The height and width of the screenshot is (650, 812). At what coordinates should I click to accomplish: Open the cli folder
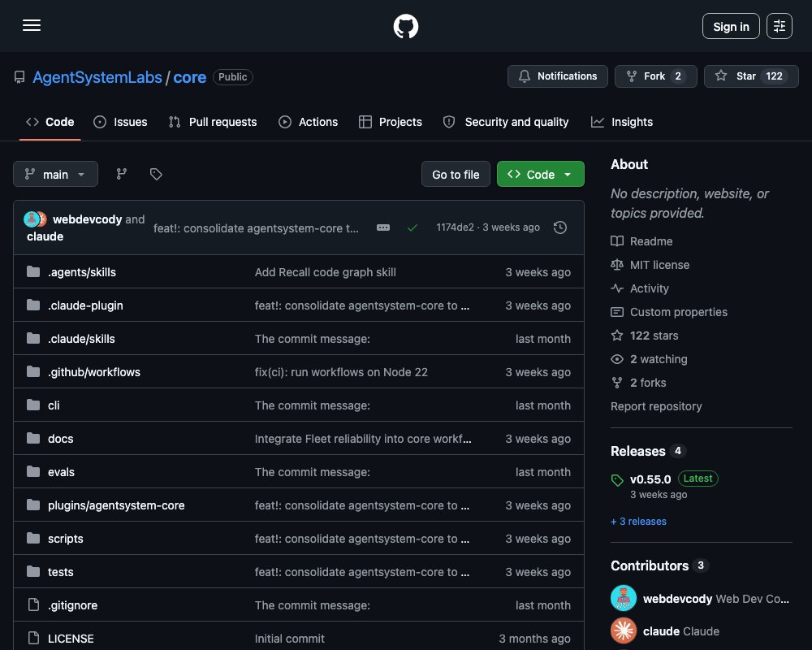tap(54, 405)
